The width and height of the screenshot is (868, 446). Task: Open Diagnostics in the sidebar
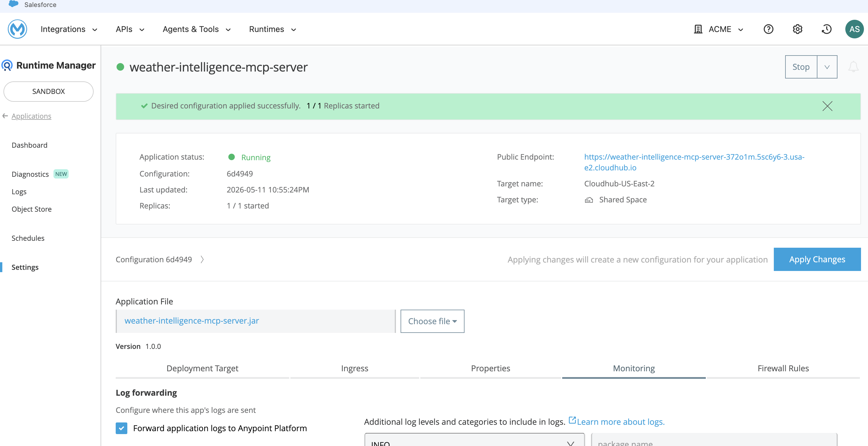(x=30, y=174)
